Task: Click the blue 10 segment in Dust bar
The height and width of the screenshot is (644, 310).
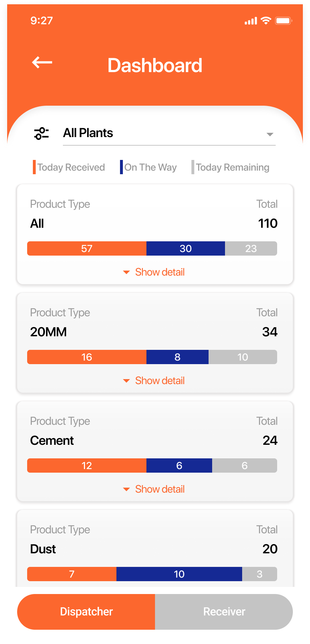Action: [179, 574]
